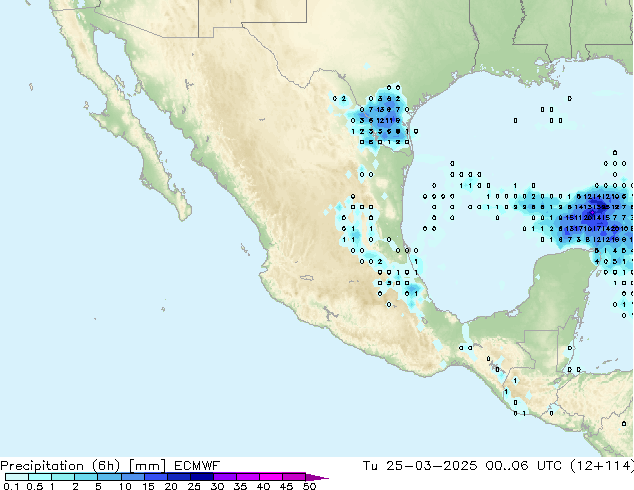Viewport: 634px width, 490px height.
Task: Click the '50' legend scale label
Action: click(x=309, y=486)
